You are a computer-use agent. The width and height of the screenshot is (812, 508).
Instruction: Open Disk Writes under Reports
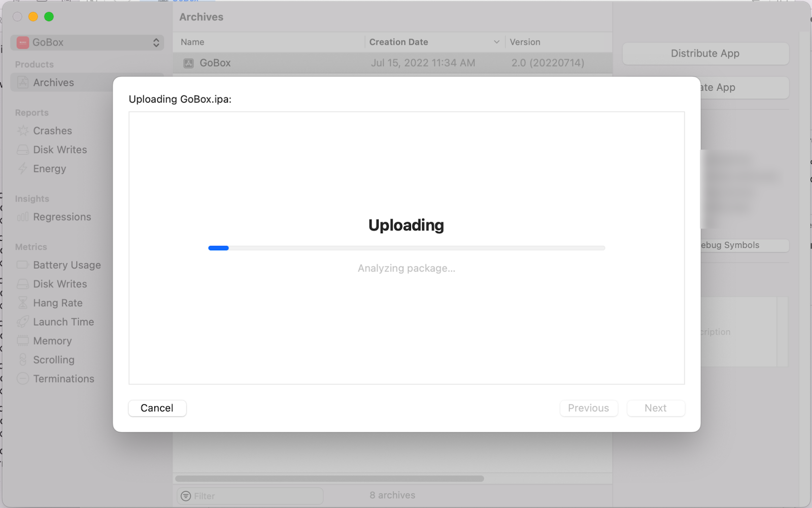60,150
